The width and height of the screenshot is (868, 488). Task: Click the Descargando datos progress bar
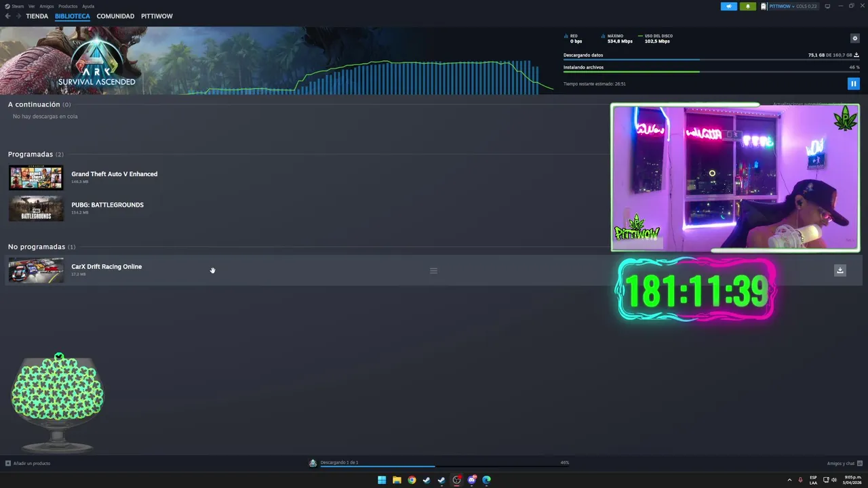(x=711, y=60)
